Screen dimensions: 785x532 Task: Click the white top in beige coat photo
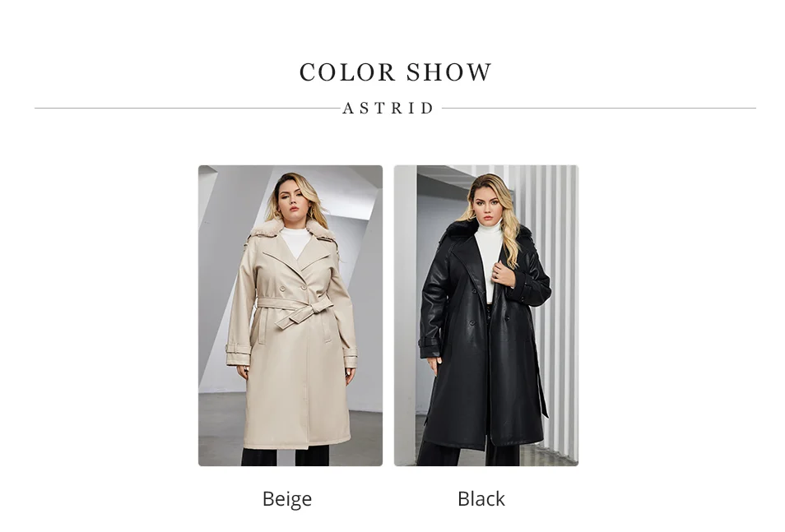(295, 242)
